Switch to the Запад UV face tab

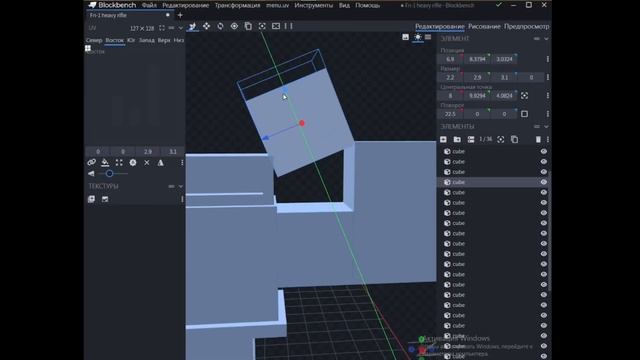(x=147, y=40)
